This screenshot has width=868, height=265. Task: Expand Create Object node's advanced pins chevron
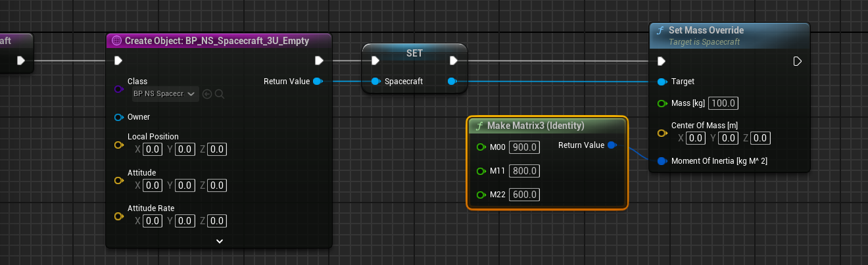(x=220, y=241)
